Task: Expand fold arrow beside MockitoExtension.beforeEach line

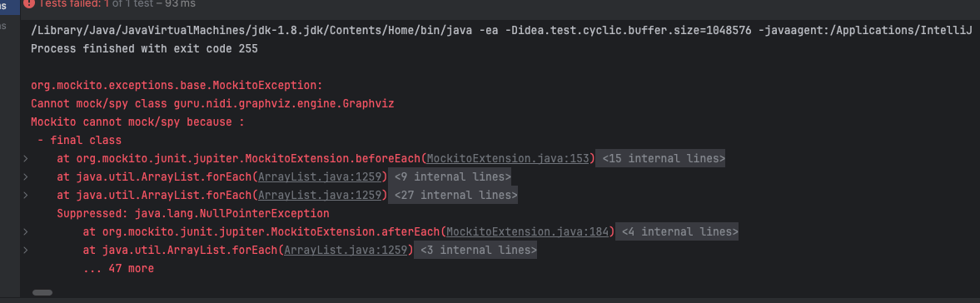Action: (25, 159)
